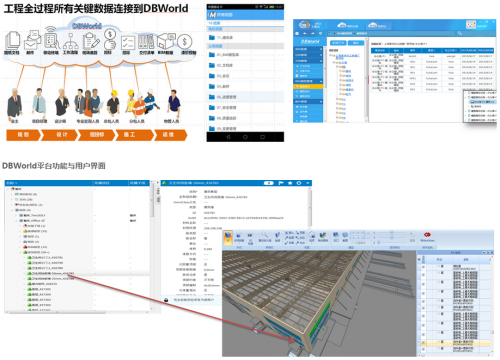Select the orange highlighted sidebar menu item
Screen dimensions: 500x360
(308, 87)
